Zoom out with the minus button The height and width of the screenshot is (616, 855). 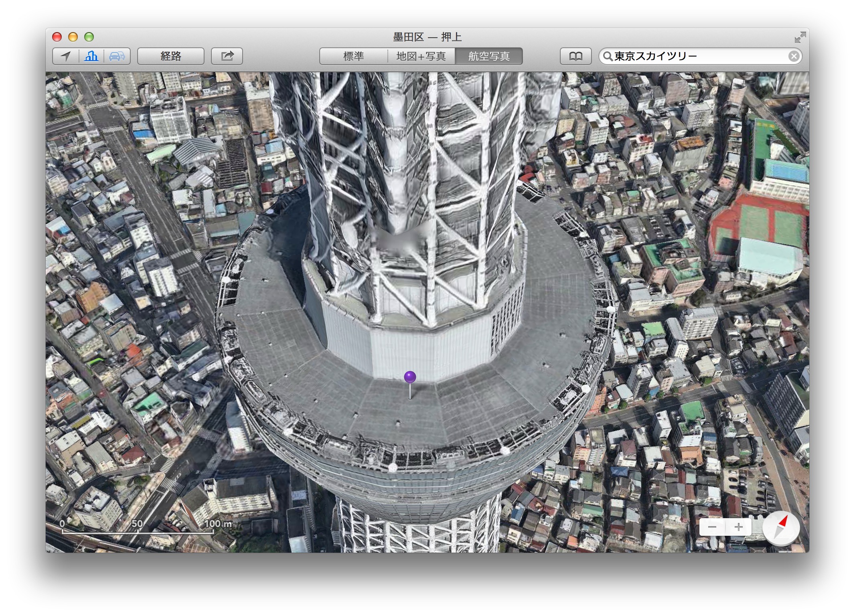coord(712,527)
